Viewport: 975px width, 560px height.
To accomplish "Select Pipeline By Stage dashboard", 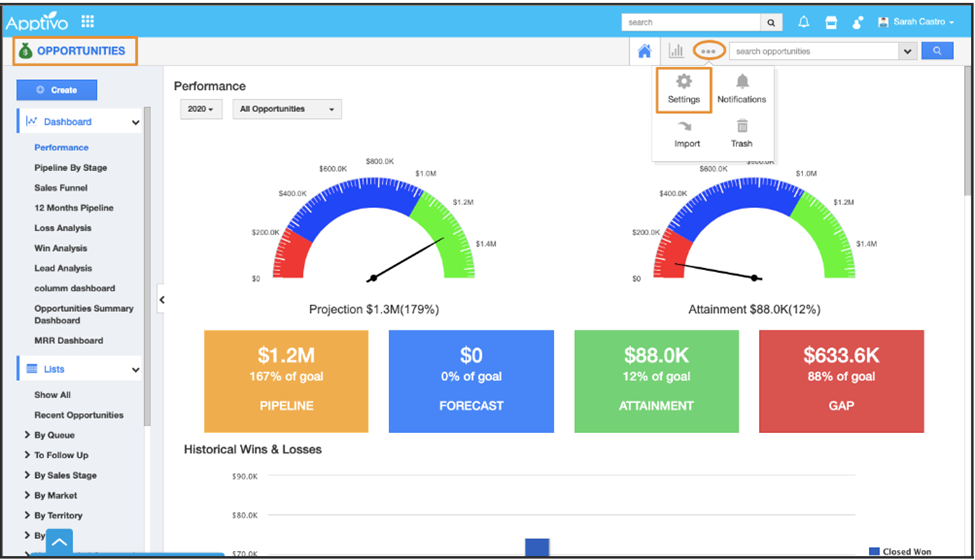I will [x=70, y=168].
